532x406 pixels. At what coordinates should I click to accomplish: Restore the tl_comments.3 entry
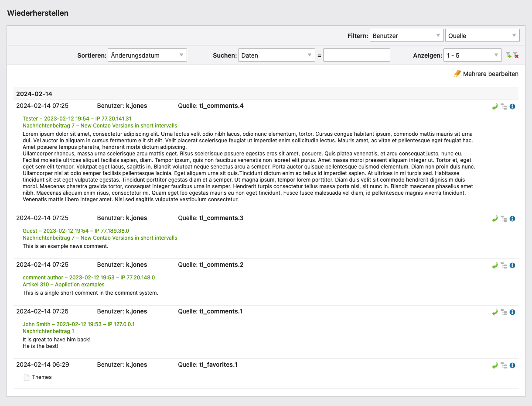495,219
